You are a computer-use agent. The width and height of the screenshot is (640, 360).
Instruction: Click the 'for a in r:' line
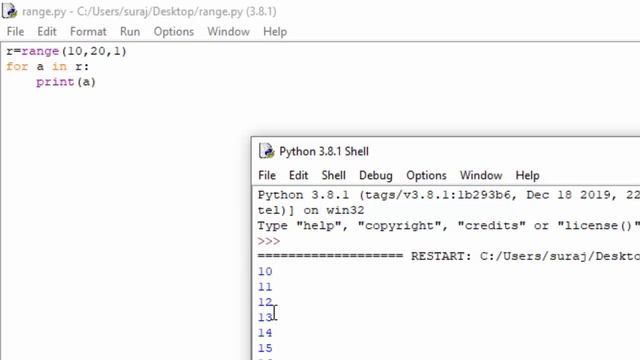pos(48,67)
